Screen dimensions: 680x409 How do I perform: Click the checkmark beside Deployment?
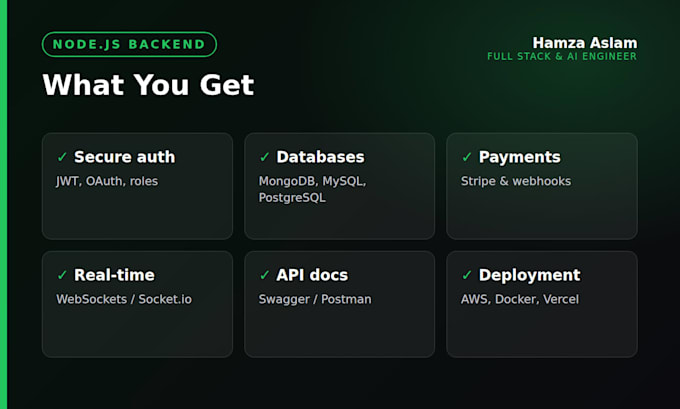[x=467, y=275]
